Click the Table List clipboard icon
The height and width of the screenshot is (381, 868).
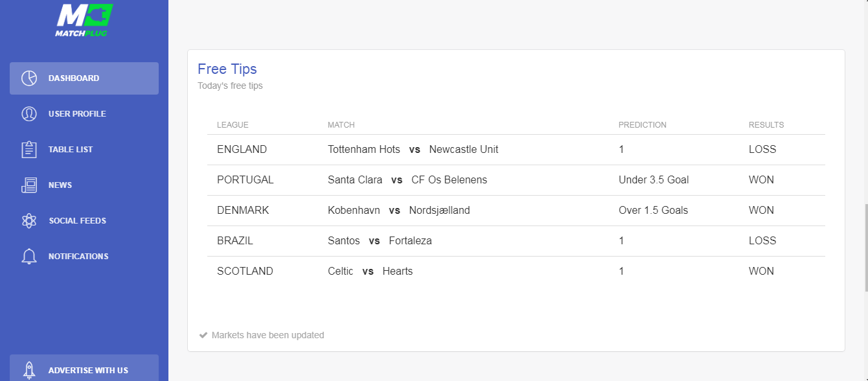tap(29, 150)
